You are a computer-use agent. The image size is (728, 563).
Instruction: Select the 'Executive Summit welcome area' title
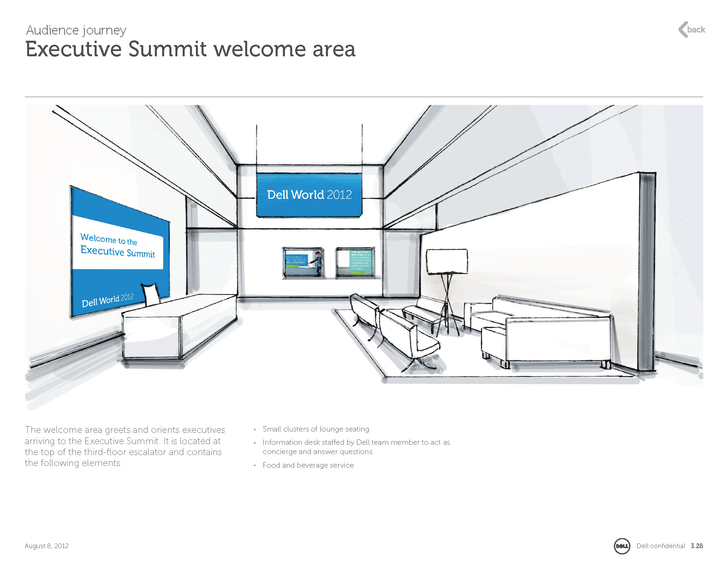(x=190, y=49)
